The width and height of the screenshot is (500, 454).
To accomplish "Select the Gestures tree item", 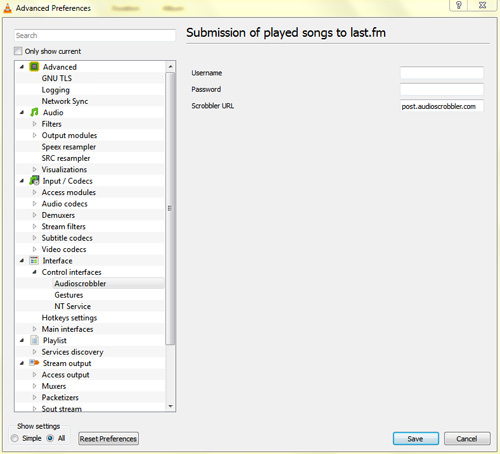I will pyautogui.click(x=69, y=295).
